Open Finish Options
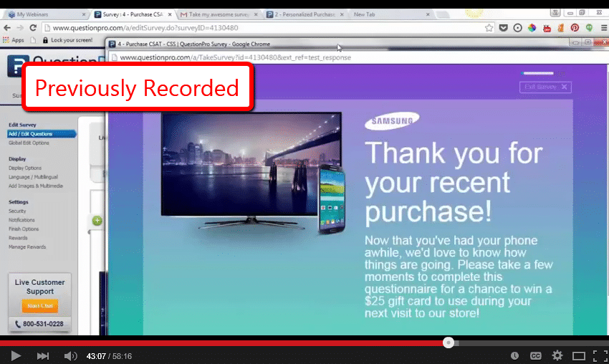Image resolution: width=609 pixels, height=364 pixels. tap(24, 229)
